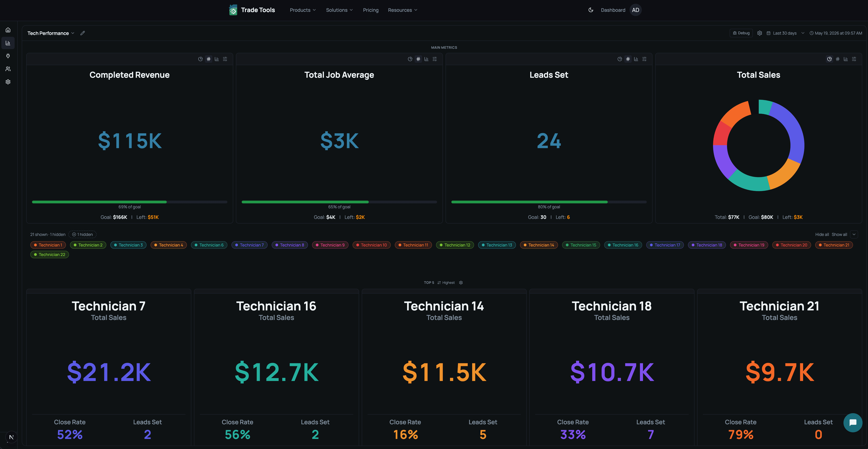Viewport: 868px width, 449px height.
Task: Open Total Job Average card options sliders
Action: coord(435,59)
